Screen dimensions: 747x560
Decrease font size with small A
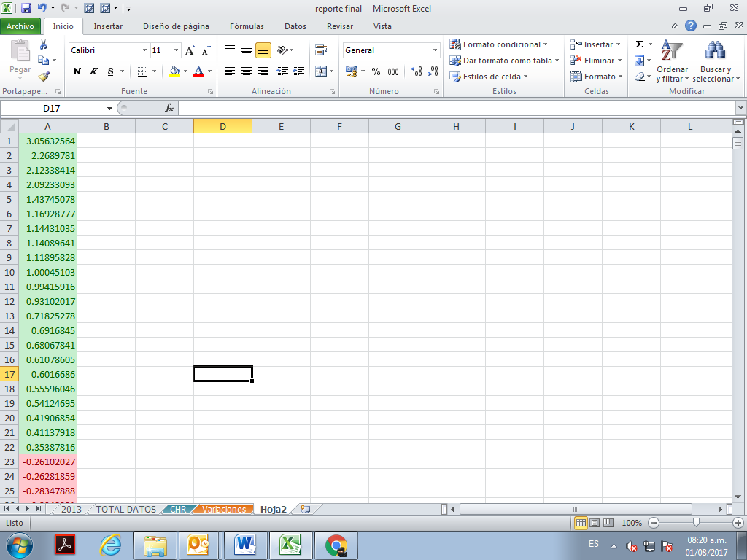pyautogui.click(x=206, y=50)
